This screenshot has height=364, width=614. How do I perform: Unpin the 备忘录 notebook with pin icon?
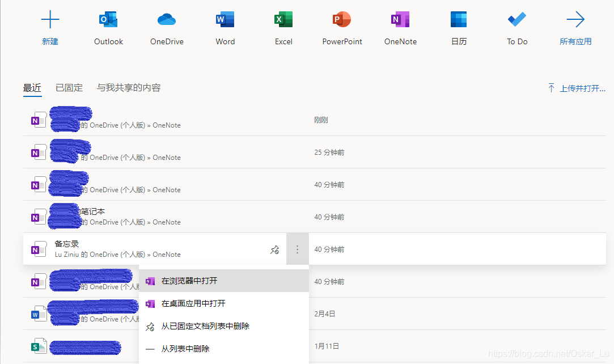[x=274, y=249]
